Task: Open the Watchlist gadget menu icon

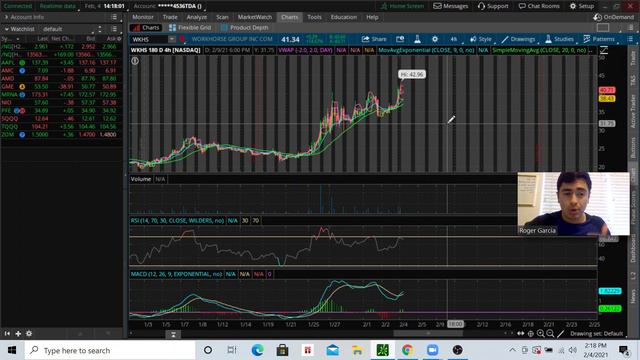Action: point(114,29)
